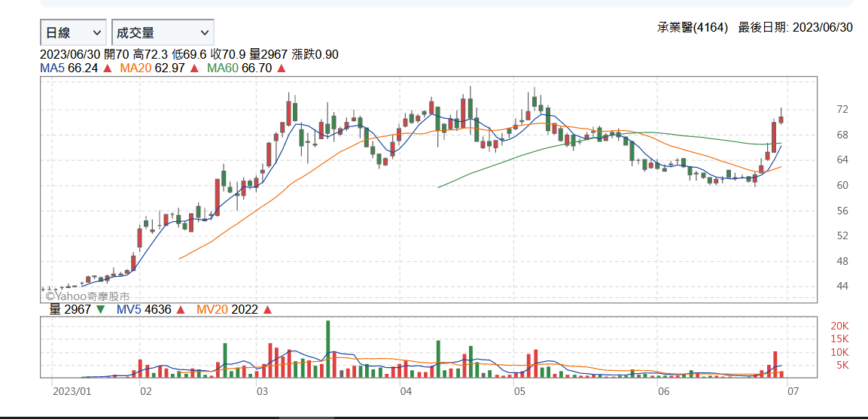Viewport: 868px width, 419px height.
Task: Select the orange MA20 legend label
Action: coord(136,68)
